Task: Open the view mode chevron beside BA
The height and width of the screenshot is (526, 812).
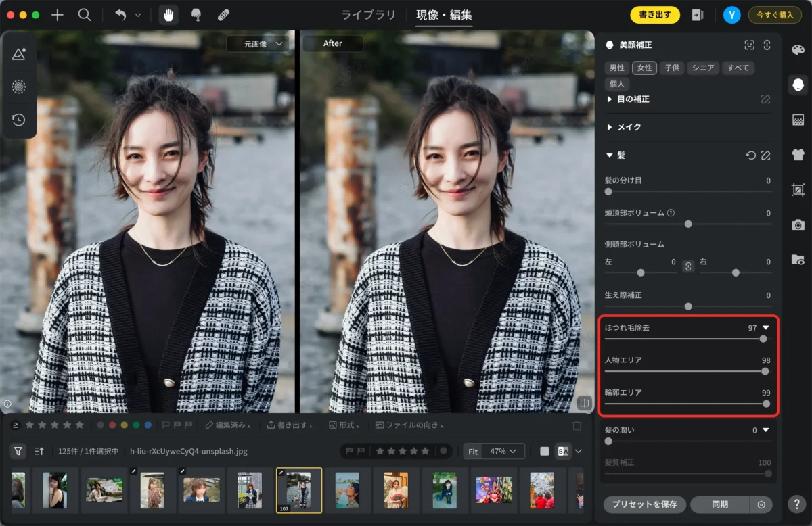Action: 579,451
